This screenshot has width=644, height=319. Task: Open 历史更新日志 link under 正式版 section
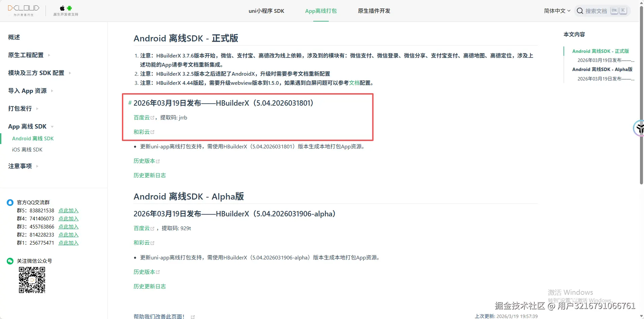tap(150, 175)
